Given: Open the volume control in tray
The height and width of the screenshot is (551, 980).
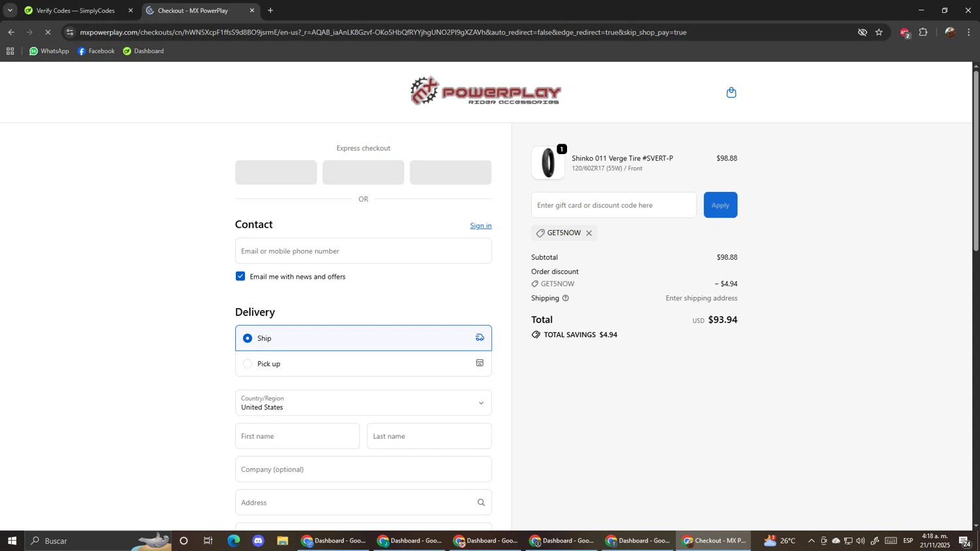Looking at the screenshot, I should (x=860, y=541).
